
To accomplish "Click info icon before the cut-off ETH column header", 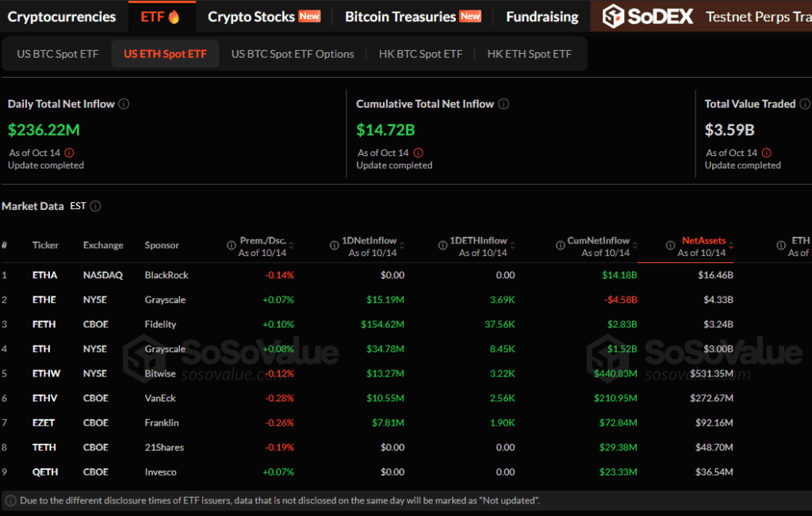I will (780, 246).
